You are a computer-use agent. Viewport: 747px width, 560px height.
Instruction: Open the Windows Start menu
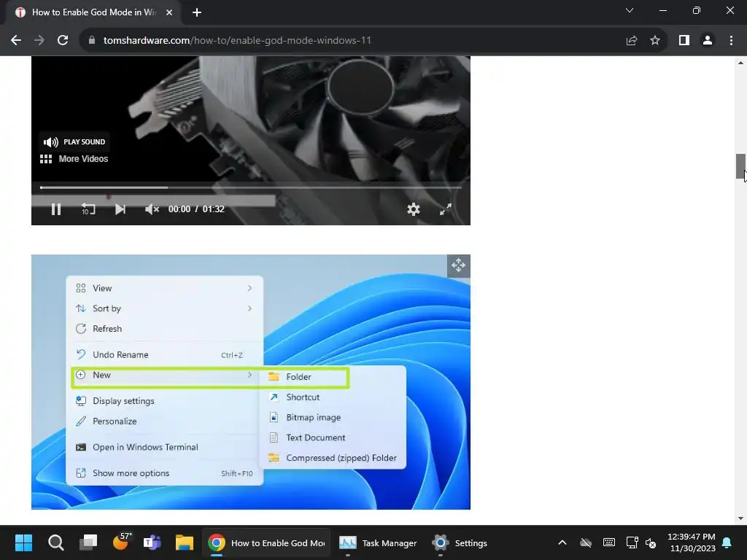click(x=23, y=542)
